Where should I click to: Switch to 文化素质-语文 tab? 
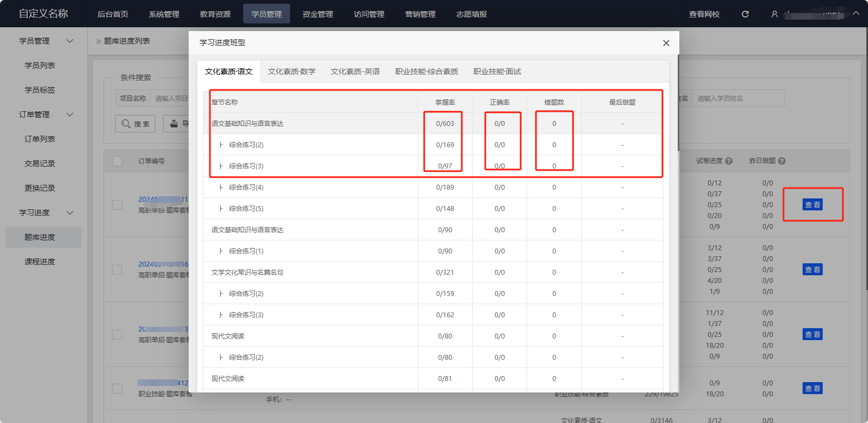tap(229, 71)
